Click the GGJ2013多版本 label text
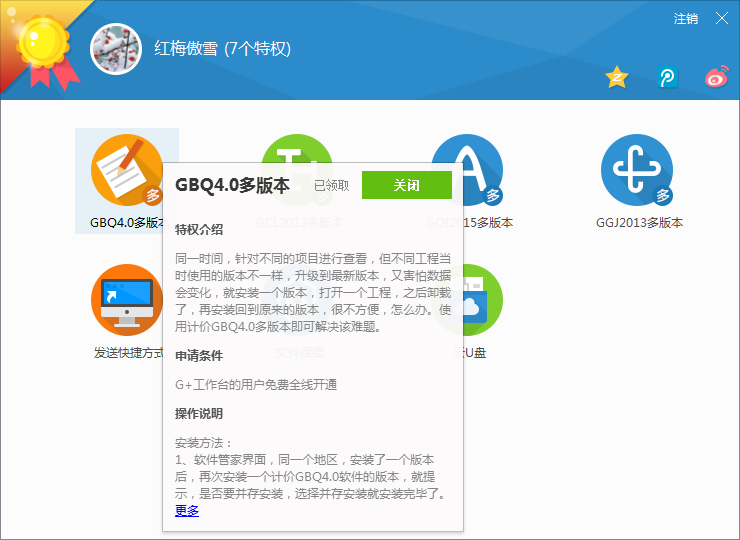Screen dimensions: 740x540 [639, 223]
